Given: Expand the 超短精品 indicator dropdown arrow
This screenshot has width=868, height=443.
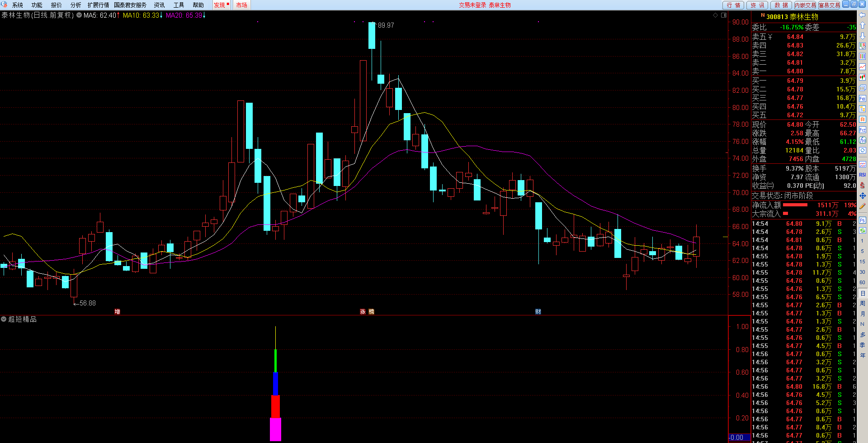Looking at the screenshot, I should tap(4, 319).
